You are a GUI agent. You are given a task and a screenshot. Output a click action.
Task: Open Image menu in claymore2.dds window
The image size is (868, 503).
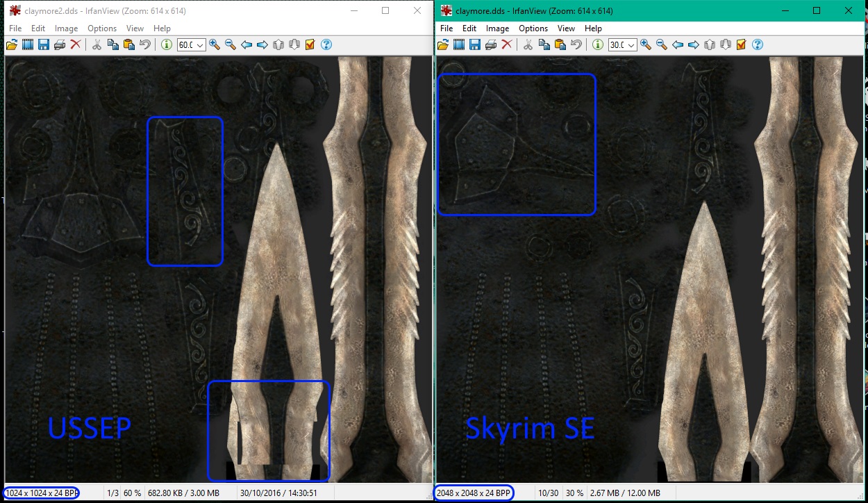(x=66, y=28)
